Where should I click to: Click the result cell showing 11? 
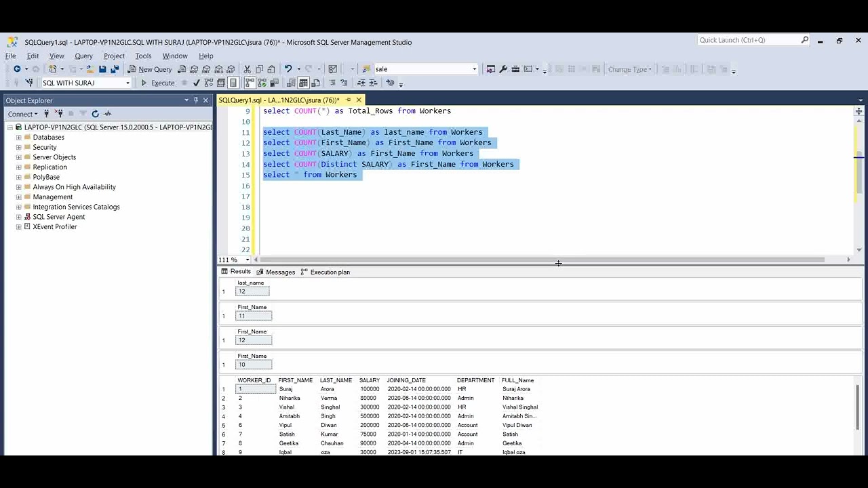click(254, 316)
